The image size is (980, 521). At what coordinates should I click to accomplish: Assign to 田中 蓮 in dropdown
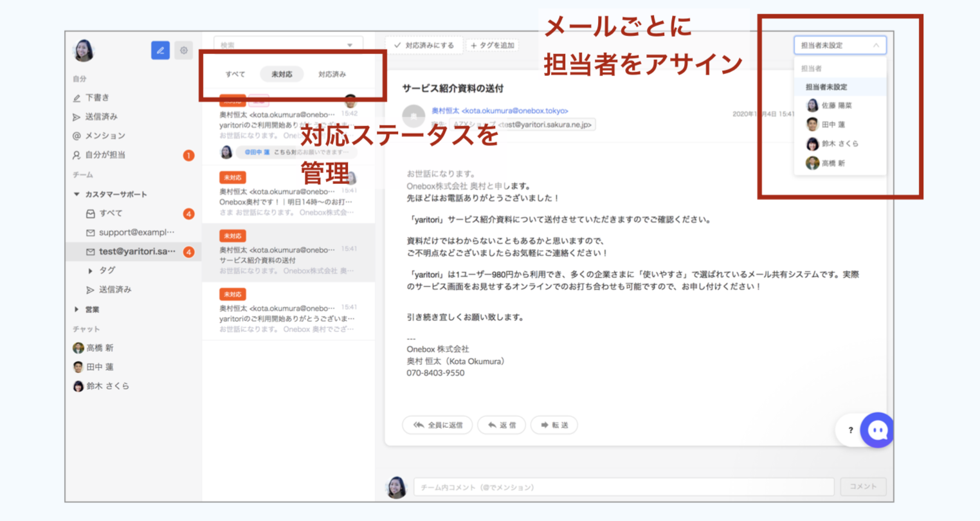coord(840,124)
